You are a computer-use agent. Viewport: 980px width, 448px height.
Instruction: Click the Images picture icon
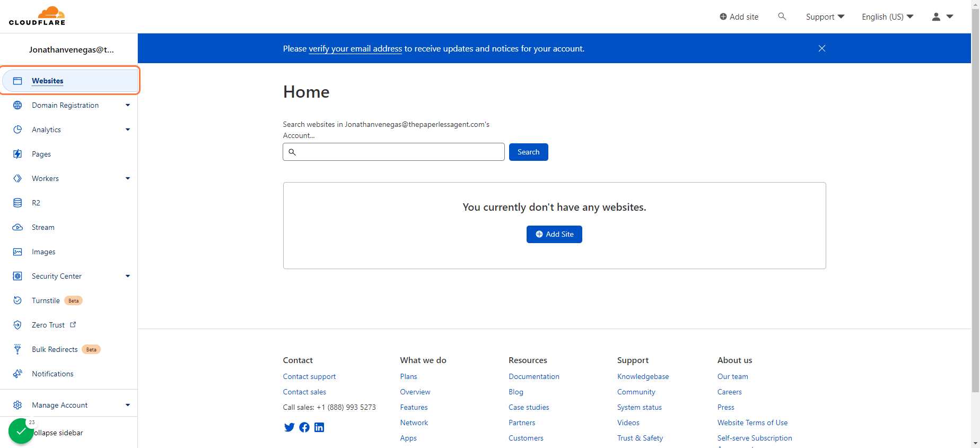[x=17, y=252]
